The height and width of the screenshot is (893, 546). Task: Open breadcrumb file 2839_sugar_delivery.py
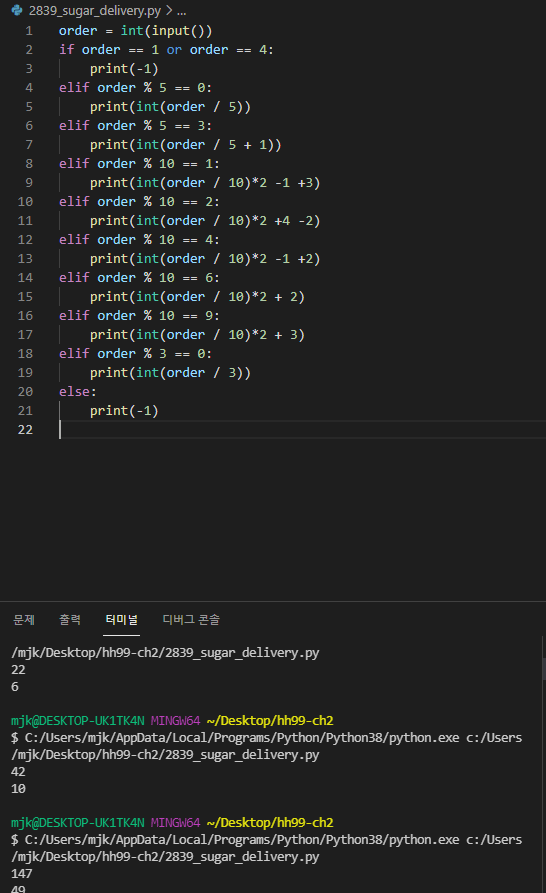(95, 10)
